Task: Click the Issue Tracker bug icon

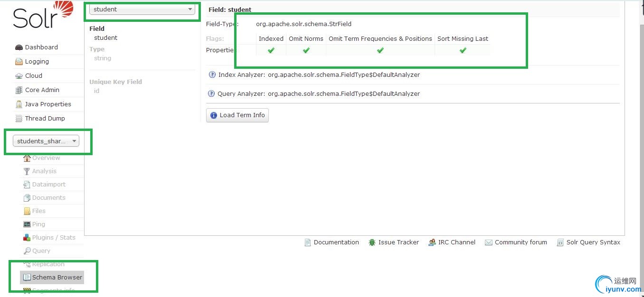Action: (x=372, y=242)
